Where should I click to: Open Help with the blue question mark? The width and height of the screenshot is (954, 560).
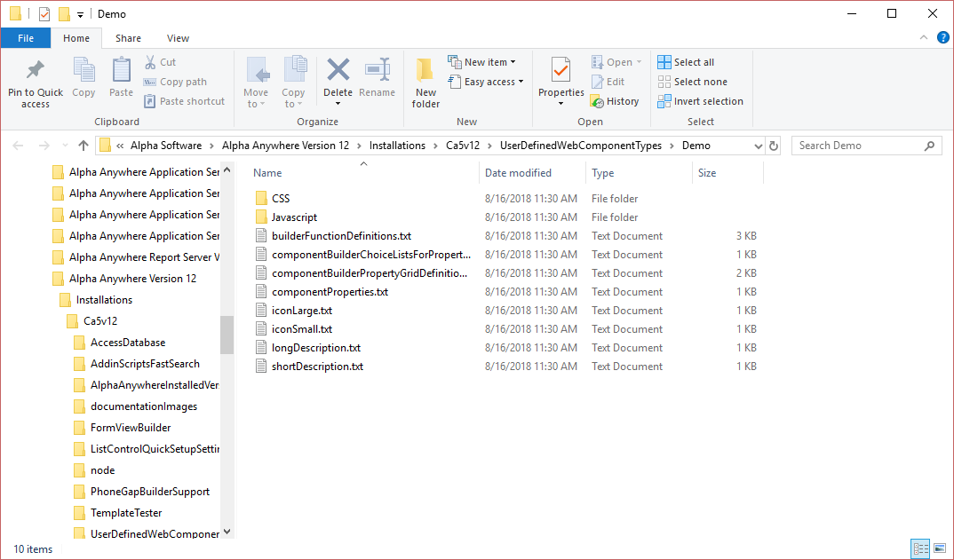(x=942, y=37)
